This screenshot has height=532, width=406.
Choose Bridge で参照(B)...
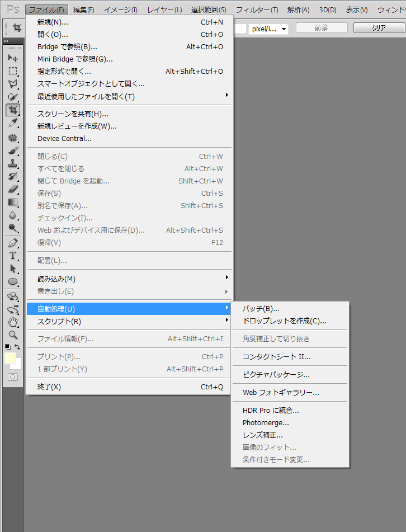pyautogui.click(x=129, y=47)
